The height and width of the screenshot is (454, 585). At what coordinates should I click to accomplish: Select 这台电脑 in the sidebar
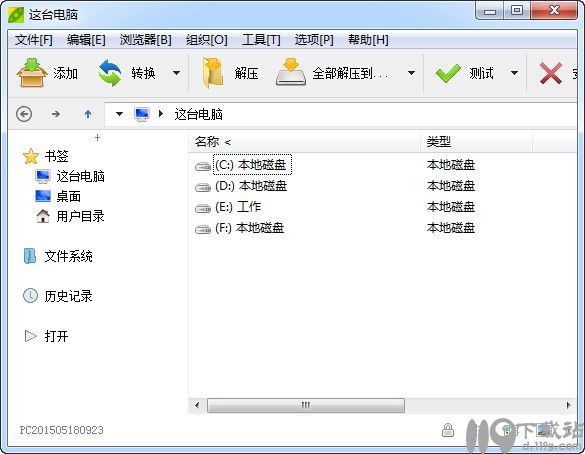tap(81, 176)
